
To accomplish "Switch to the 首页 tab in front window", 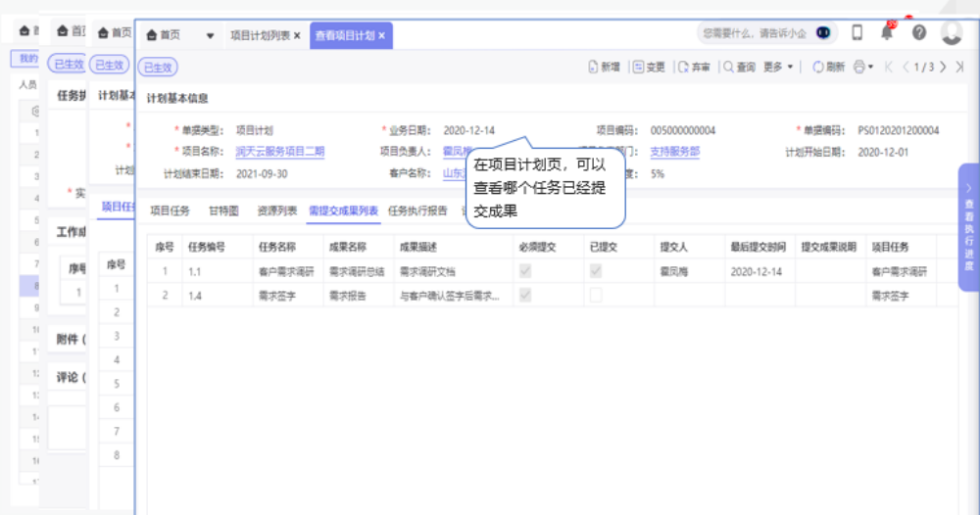I will [164, 35].
